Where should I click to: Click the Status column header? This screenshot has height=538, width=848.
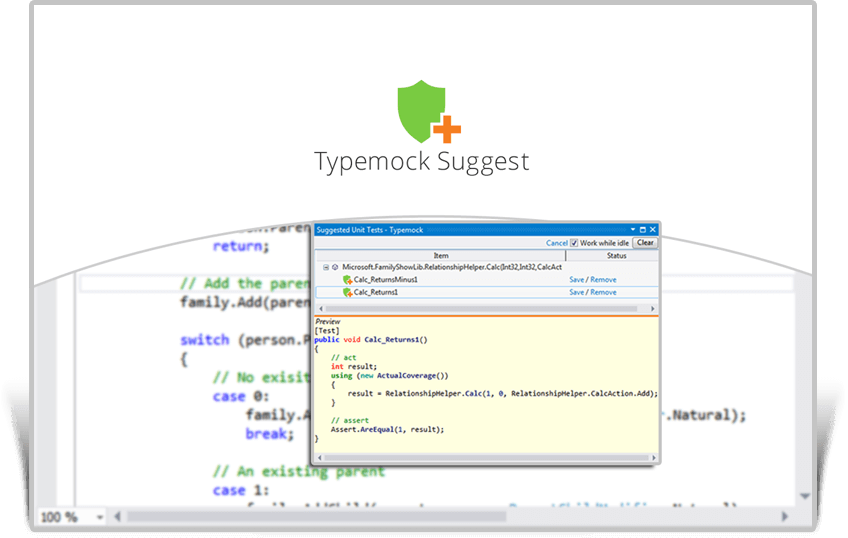[x=616, y=256]
